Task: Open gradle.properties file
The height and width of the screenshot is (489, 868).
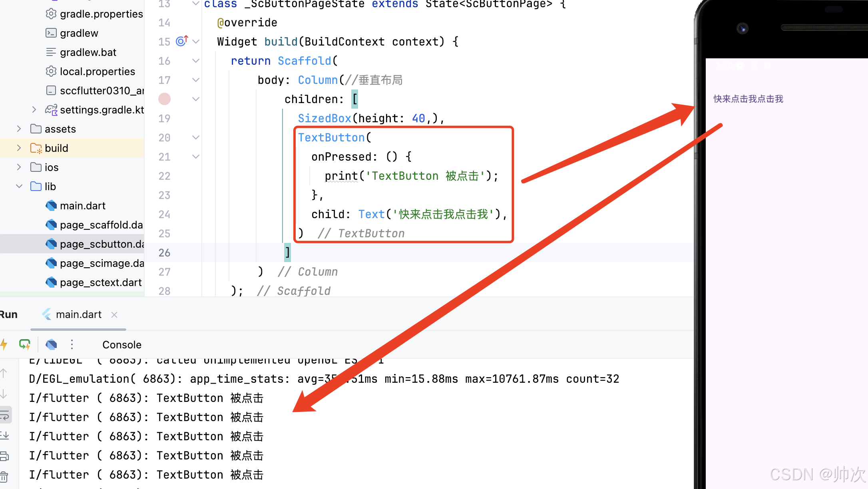Action: click(94, 14)
